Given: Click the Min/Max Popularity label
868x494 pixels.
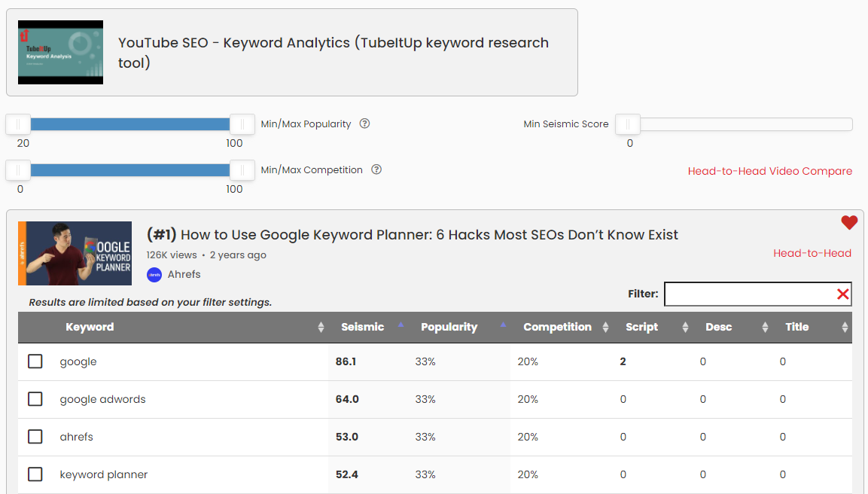Looking at the screenshot, I should pos(306,124).
